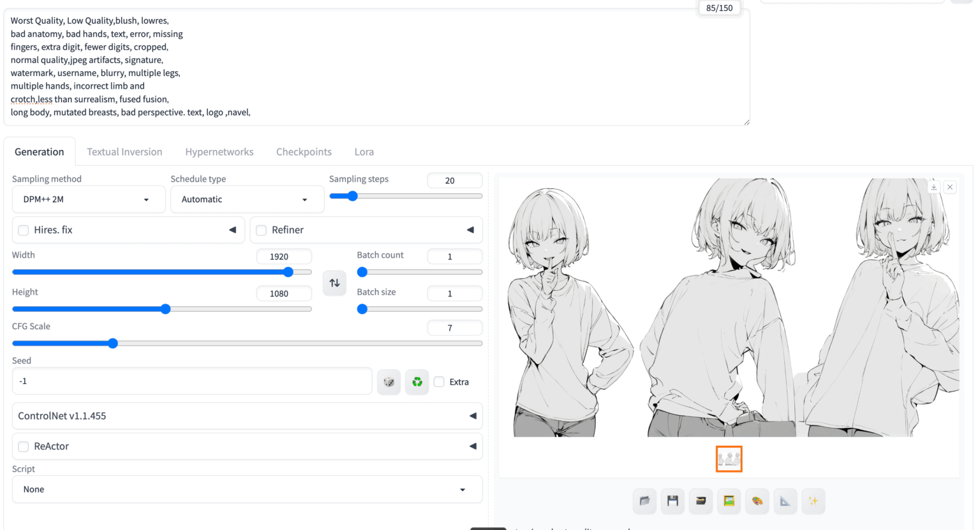Screen dimensions: 980x530
Task: Open the Schedule type dropdown
Action: 247,199
